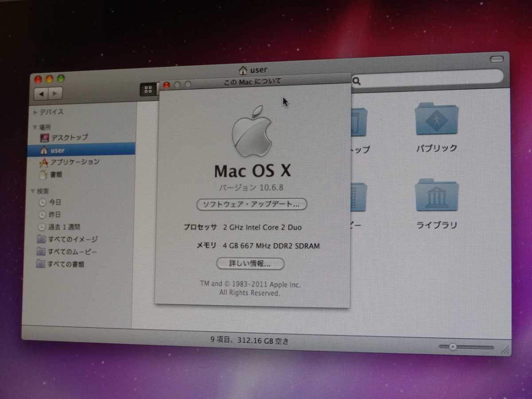Screen dimensions: 532x399
Task: Click the 9 項目、312.16 GB 空き status text
Action: tap(250, 340)
